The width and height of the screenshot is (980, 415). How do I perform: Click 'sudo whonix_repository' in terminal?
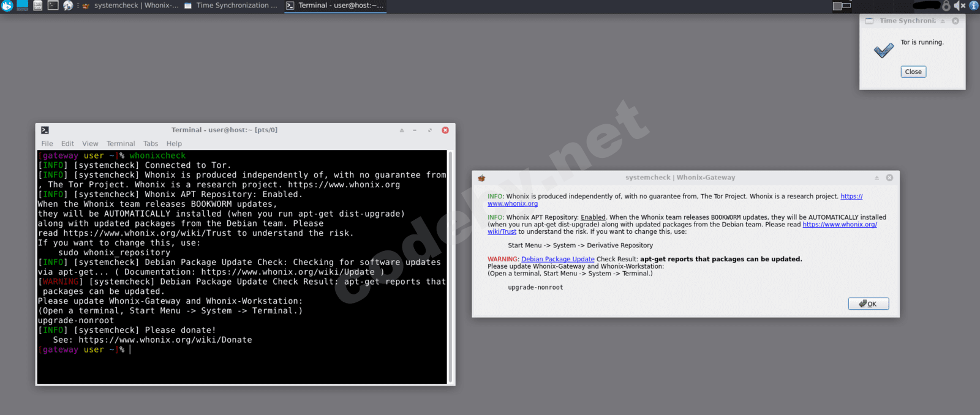click(x=115, y=253)
